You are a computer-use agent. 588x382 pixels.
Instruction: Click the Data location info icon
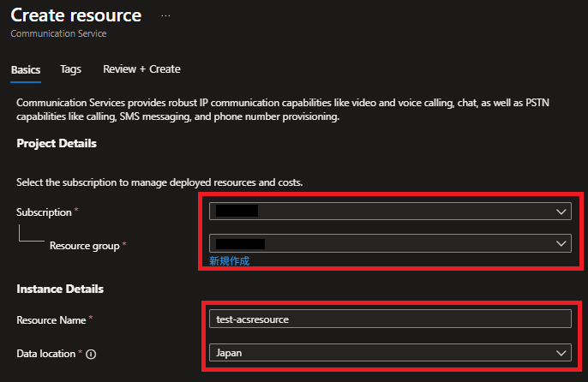[90, 354]
